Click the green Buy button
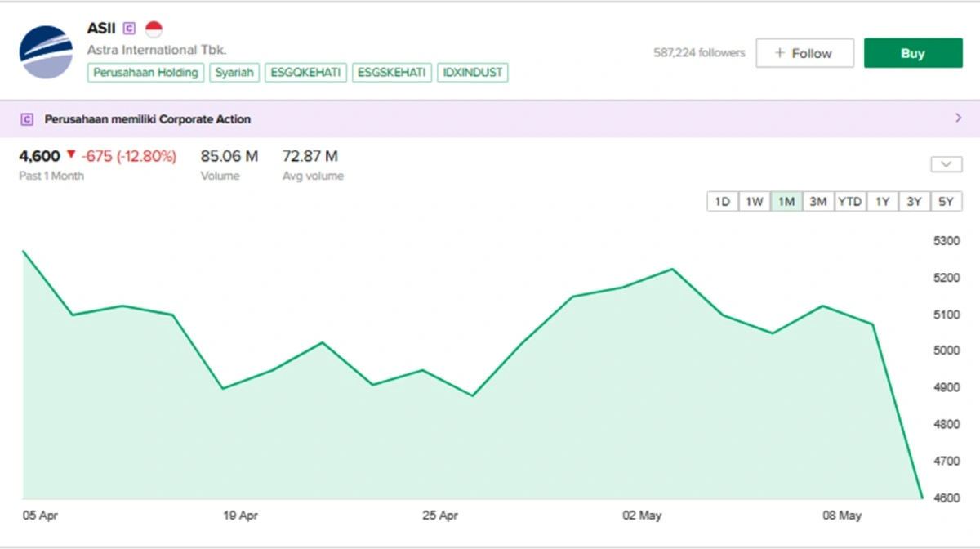Image resolution: width=980 pixels, height=549 pixels. [913, 53]
